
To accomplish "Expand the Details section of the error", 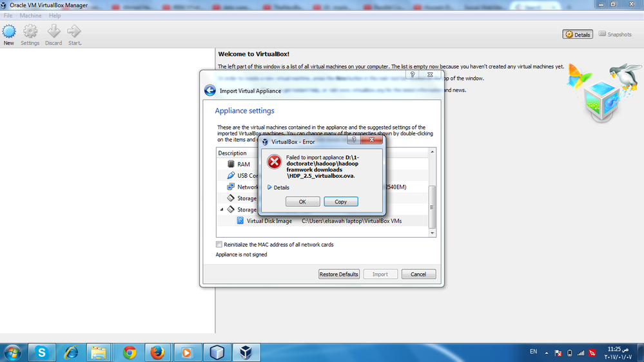I will (278, 187).
